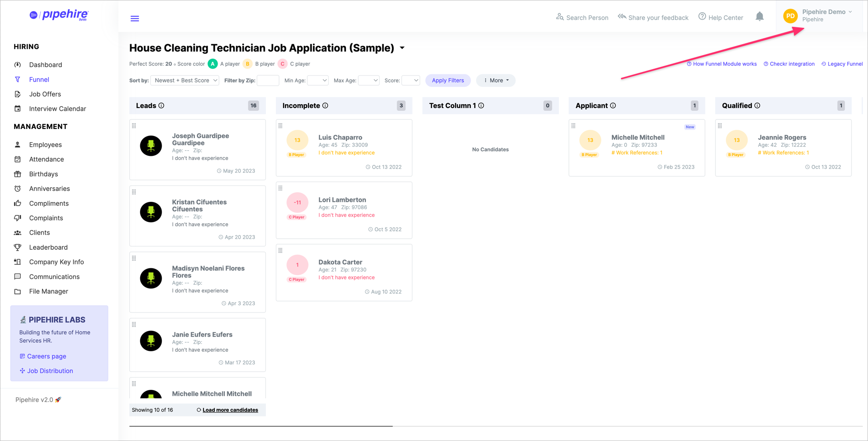Open Job Offers in sidebar

coord(45,94)
